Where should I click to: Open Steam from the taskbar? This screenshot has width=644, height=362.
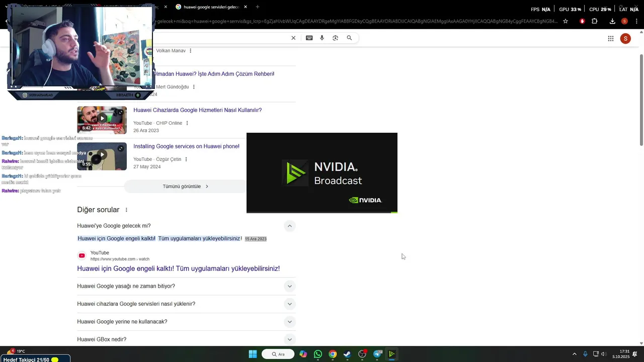[347, 354]
